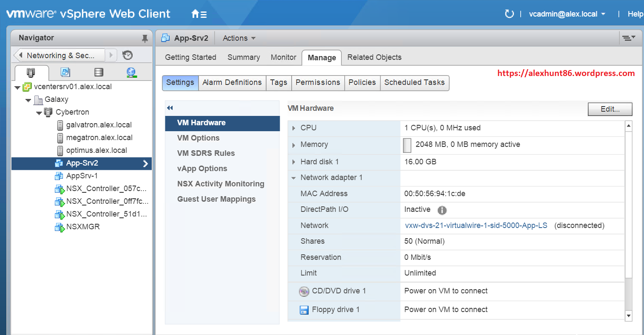
Task: Click the Edit button for VM Hardware
Action: pyautogui.click(x=610, y=109)
